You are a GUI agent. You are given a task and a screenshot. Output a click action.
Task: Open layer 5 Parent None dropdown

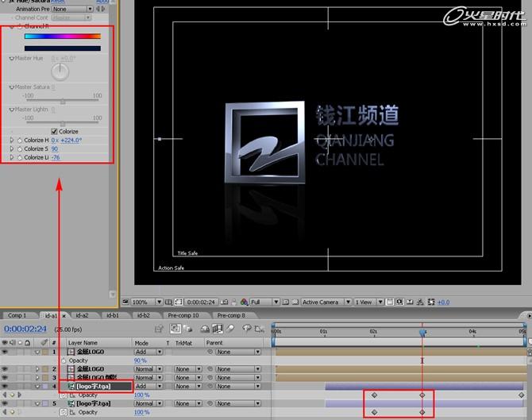(x=238, y=403)
